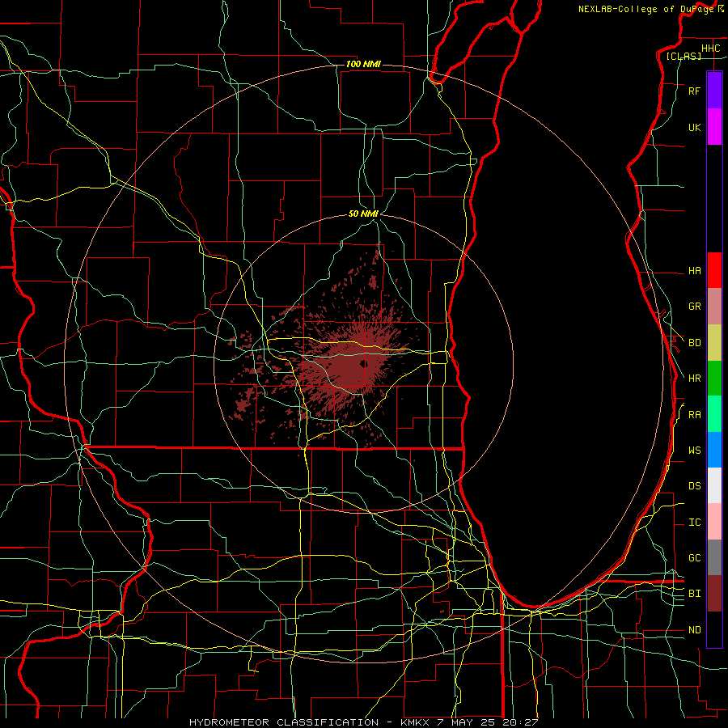
Task: Click the '50 NMI' range ring label
Action: tap(363, 214)
